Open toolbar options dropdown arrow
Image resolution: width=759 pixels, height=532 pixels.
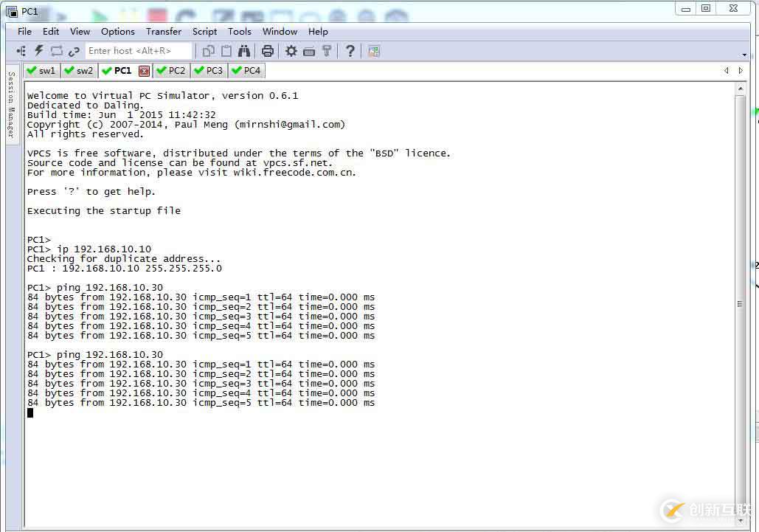[x=744, y=55]
